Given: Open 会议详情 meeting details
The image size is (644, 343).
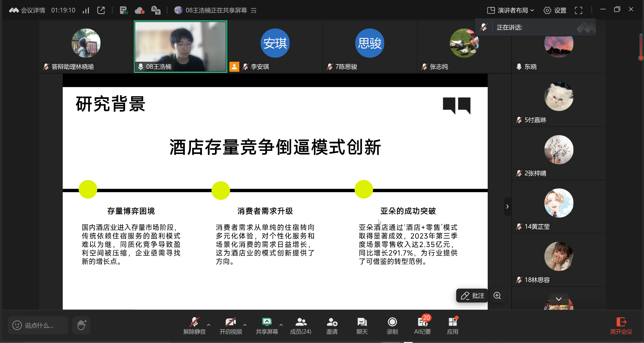Looking at the screenshot, I should pyautogui.click(x=33, y=10).
